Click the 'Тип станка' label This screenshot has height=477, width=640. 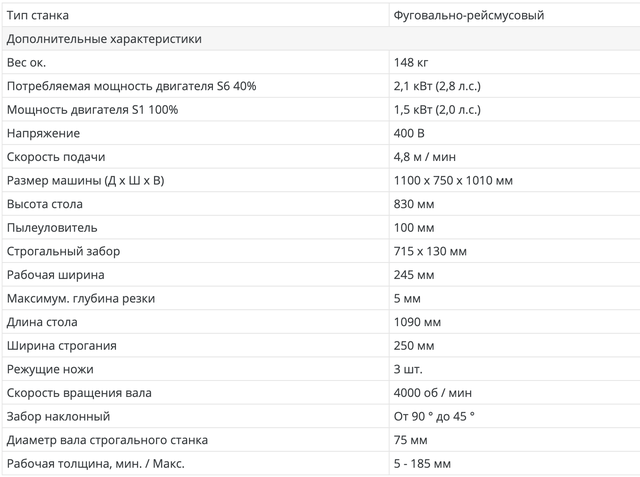point(38,16)
